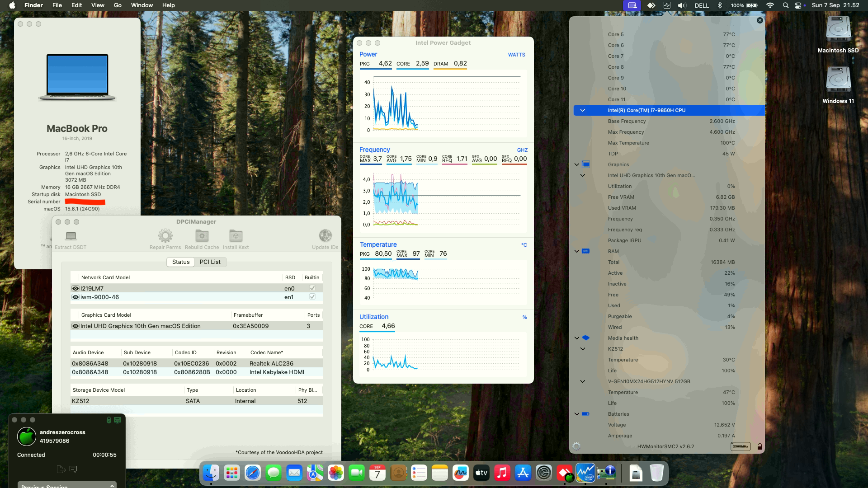
Task: Open Spotlight search from the menu bar
Action: (786, 5)
